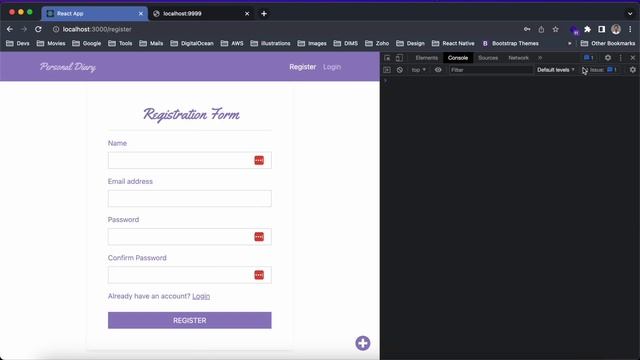
Task: Switch to the localhost:9999 tab
Action: pos(201,13)
